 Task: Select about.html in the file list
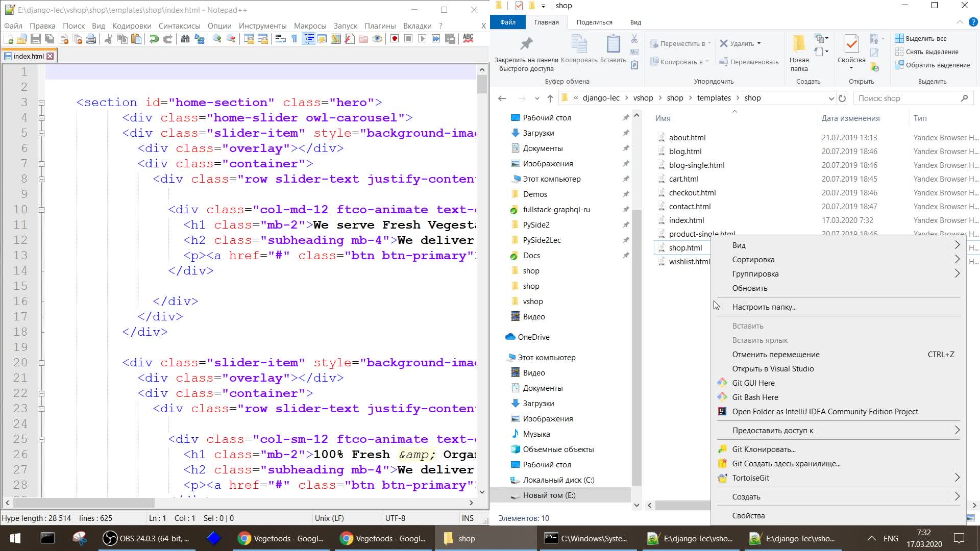point(687,138)
